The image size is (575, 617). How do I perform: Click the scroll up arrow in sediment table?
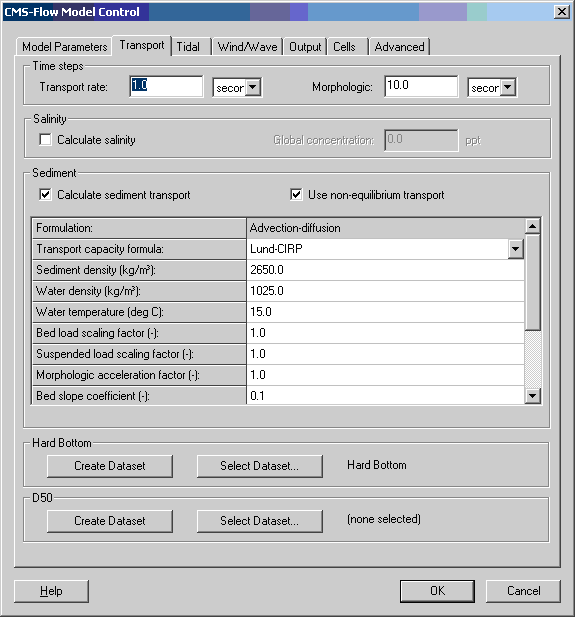(x=532, y=226)
